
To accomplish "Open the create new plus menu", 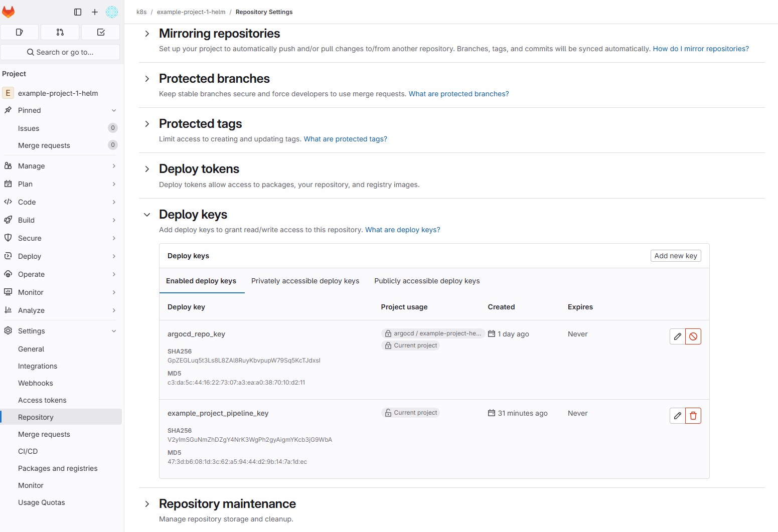I will [x=95, y=12].
